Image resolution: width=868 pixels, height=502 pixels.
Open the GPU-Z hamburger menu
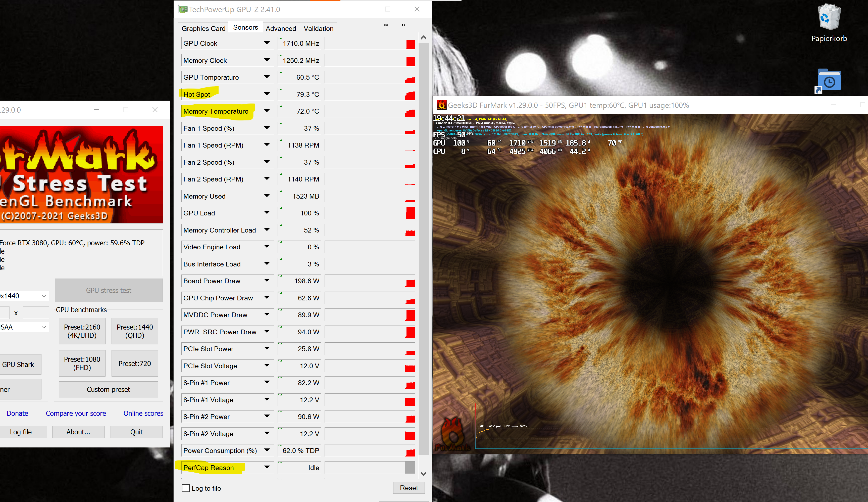point(420,25)
